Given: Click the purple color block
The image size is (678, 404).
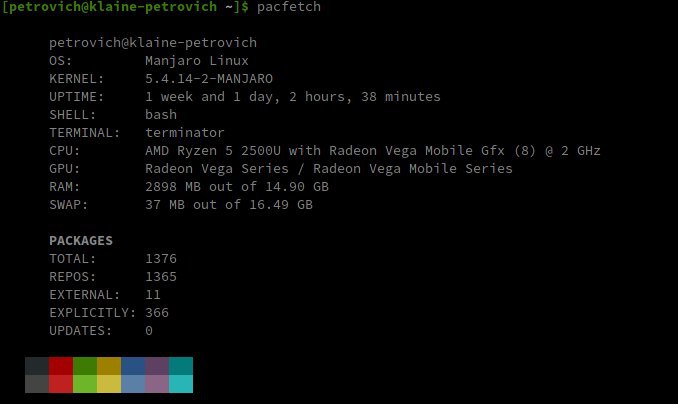Looking at the screenshot, I should [x=157, y=366].
